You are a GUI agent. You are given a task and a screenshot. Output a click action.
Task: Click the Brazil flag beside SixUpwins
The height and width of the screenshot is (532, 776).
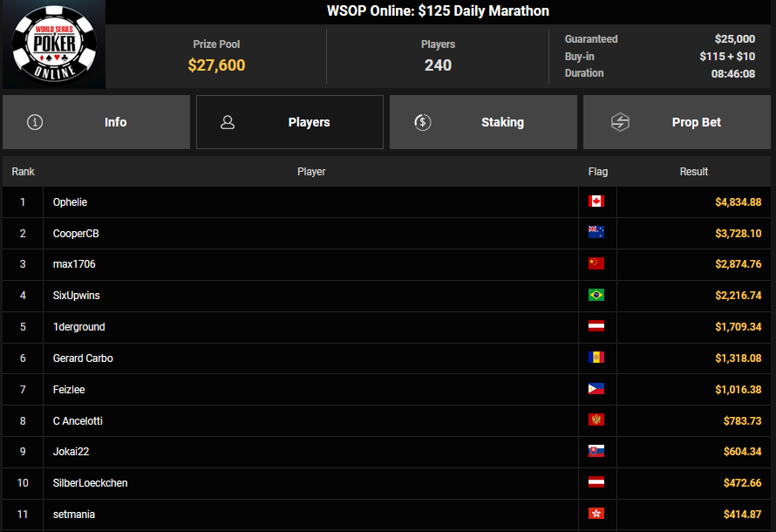click(596, 296)
